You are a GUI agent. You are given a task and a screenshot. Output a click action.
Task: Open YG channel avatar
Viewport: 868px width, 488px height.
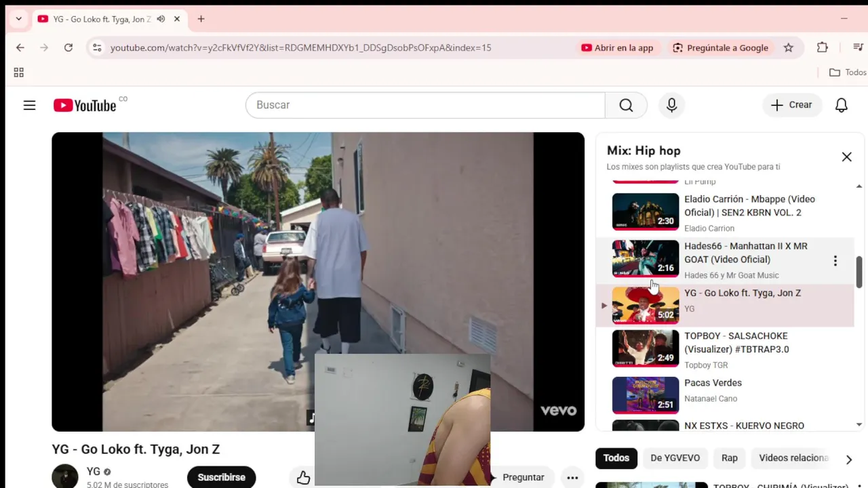[65, 476]
